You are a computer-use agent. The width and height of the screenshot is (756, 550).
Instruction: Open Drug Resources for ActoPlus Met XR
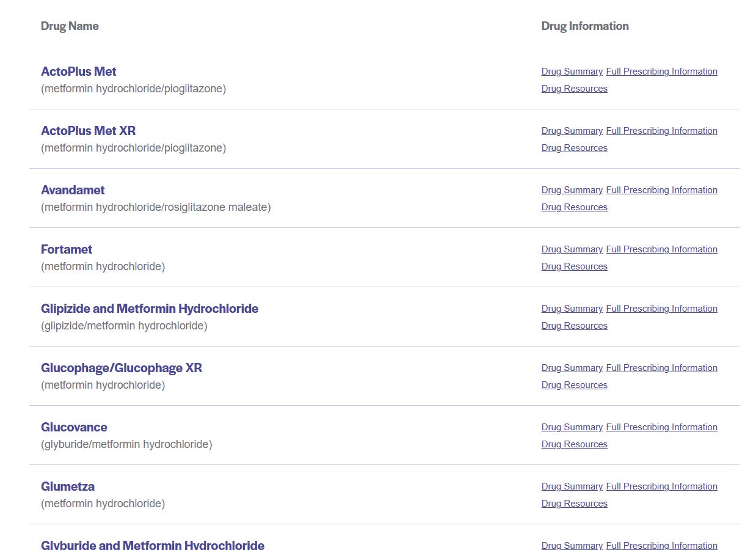click(x=575, y=148)
